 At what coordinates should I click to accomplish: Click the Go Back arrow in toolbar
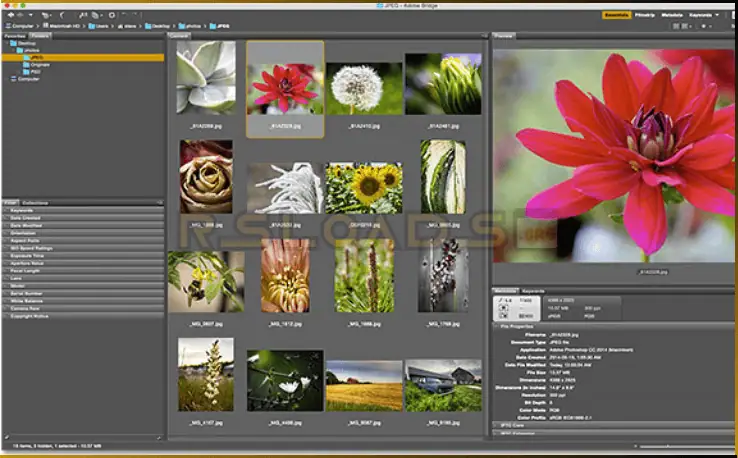coord(10,15)
